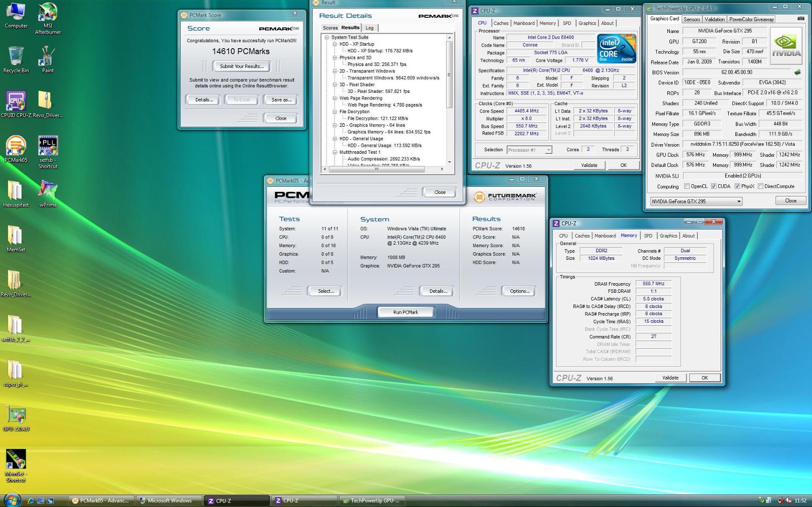This screenshot has height=507, width=812.
Task: Click the Internet Explorer quick launch icon
Action: [31, 501]
